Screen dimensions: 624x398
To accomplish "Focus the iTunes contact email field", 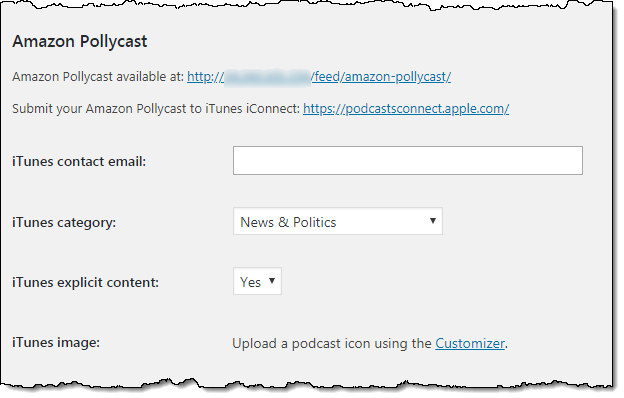I will coord(408,160).
